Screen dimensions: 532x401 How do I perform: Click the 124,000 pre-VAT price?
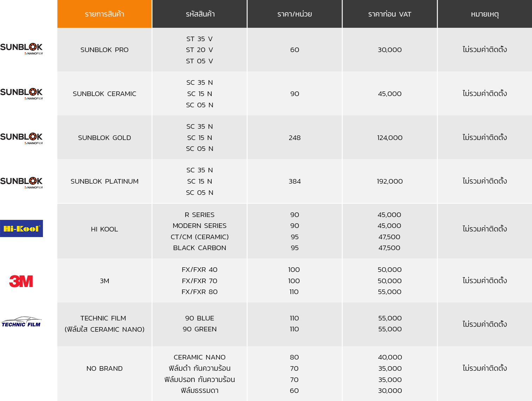[x=390, y=138]
